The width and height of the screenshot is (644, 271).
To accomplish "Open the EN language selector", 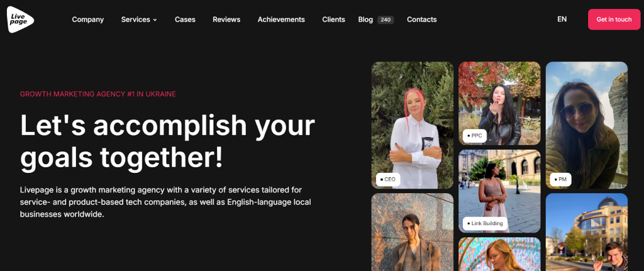I will pyautogui.click(x=562, y=19).
